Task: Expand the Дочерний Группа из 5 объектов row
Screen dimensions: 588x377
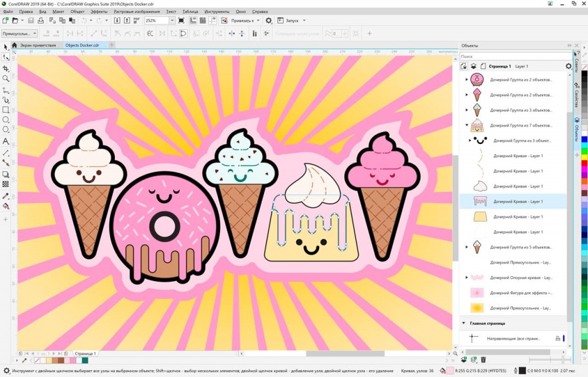Action: coord(466,247)
